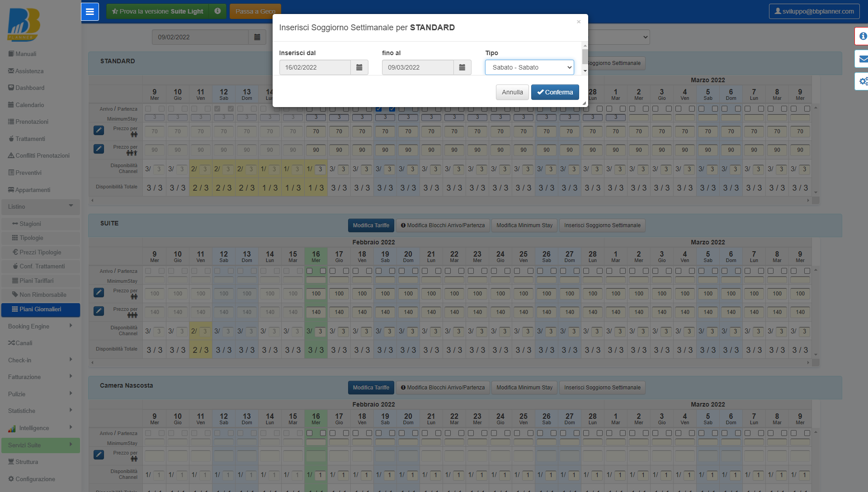The height and width of the screenshot is (492, 868).
Task: Click pencil edit icon for SUITE 140 price row
Action: click(99, 311)
